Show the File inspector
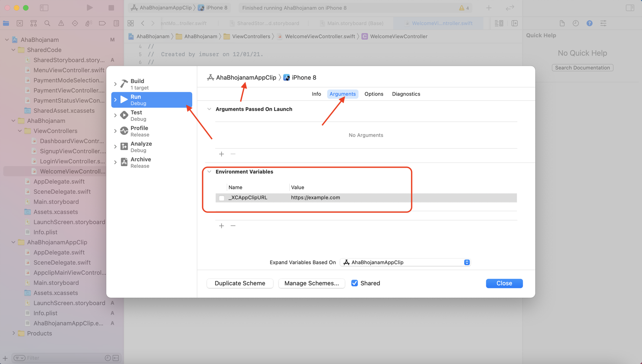This screenshot has width=642, height=364. [x=562, y=23]
